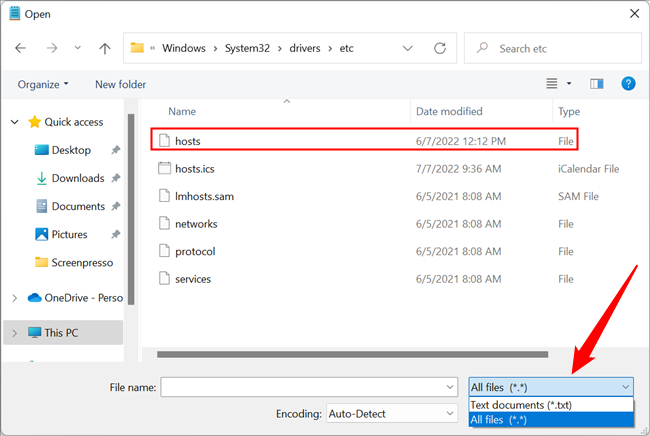Screen dimensions: 650x436
Task: Click into the File name field
Action: 300,387
